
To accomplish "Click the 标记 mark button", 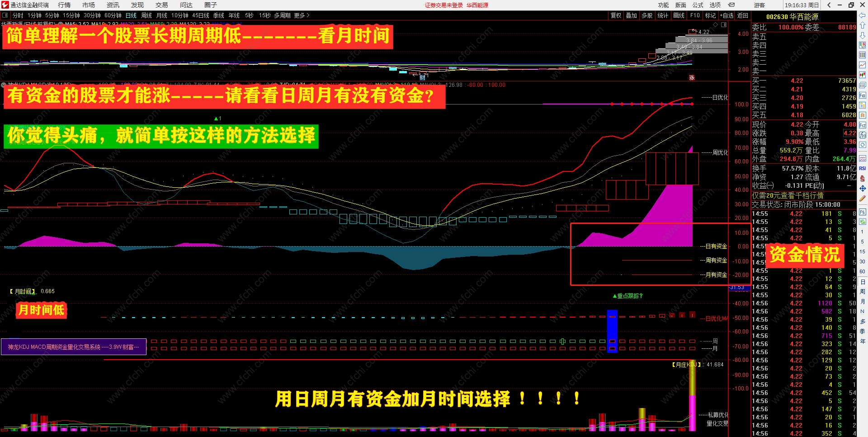I will pos(710,15).
